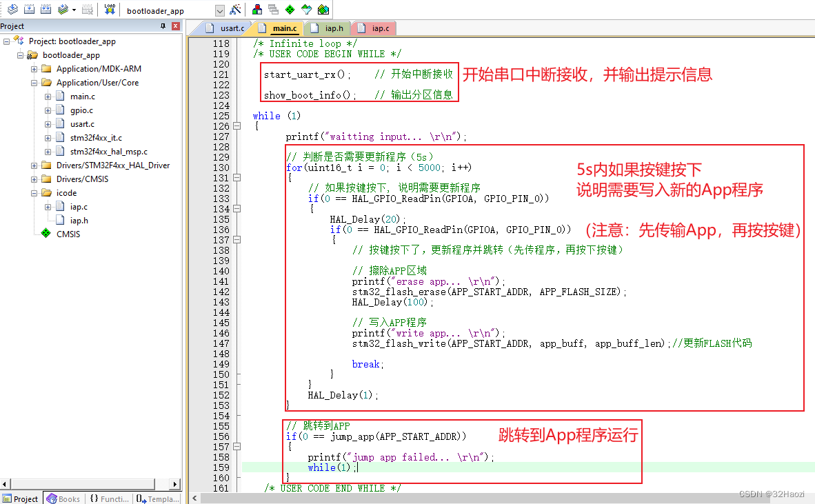815x504 pixels.
Task: Launch the Pack Installer icon
Action: point(323,10)
